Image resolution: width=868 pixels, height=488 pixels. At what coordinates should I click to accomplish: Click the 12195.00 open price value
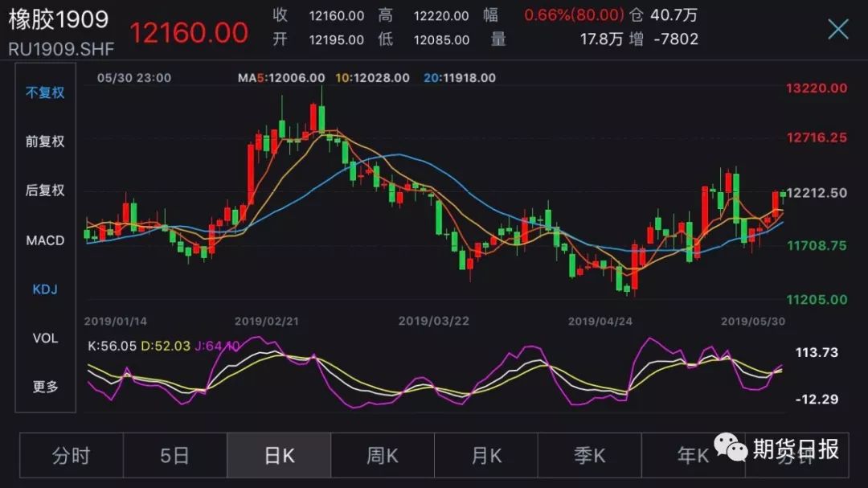click(337, 40)
